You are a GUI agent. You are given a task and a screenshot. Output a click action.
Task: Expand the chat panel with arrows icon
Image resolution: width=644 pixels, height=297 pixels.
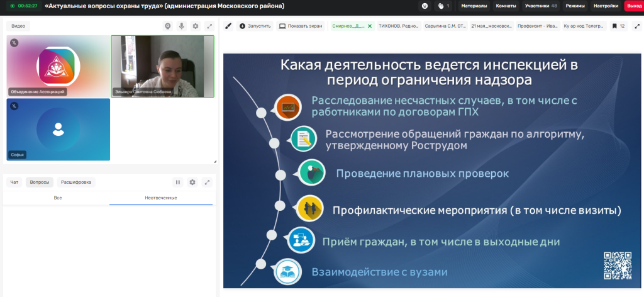click(x=207, y=182)
